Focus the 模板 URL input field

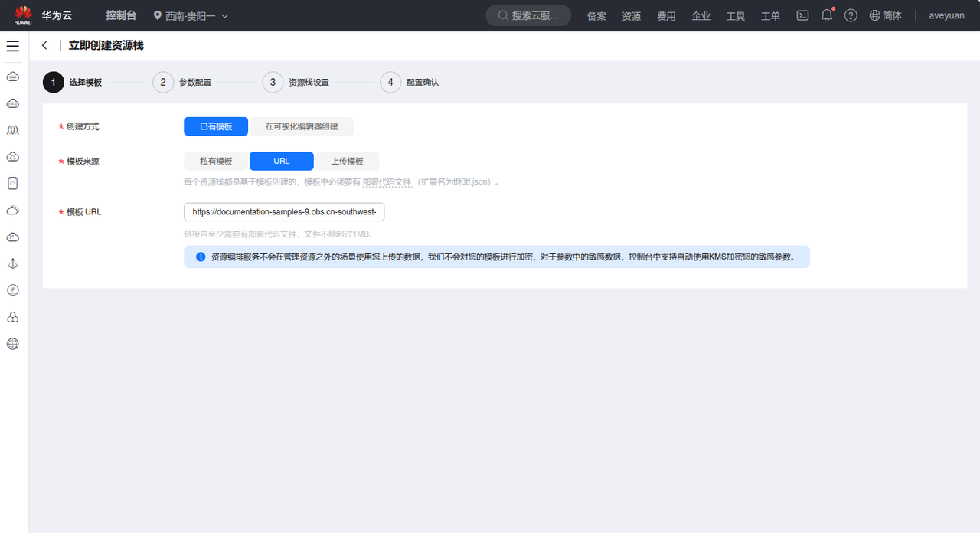click(284, 212)
